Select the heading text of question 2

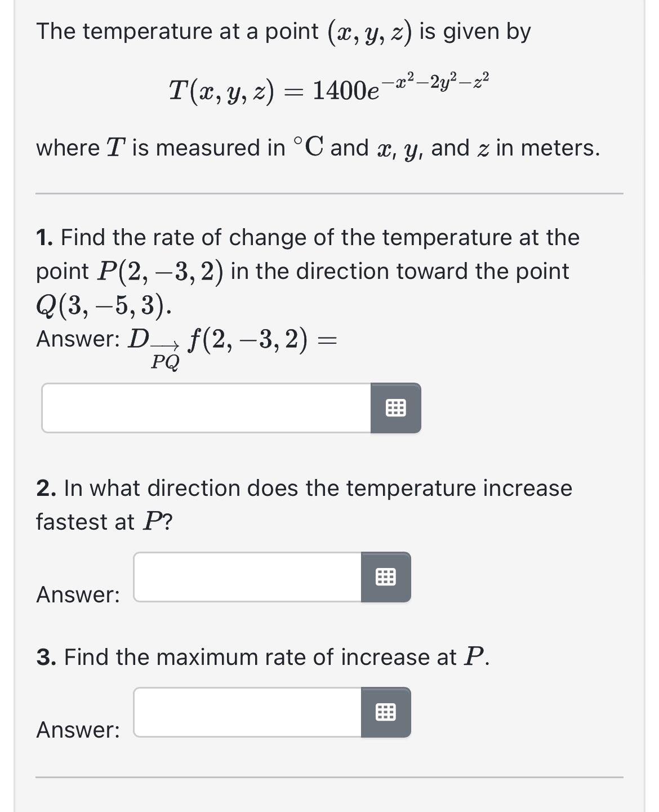coord(304,488)
